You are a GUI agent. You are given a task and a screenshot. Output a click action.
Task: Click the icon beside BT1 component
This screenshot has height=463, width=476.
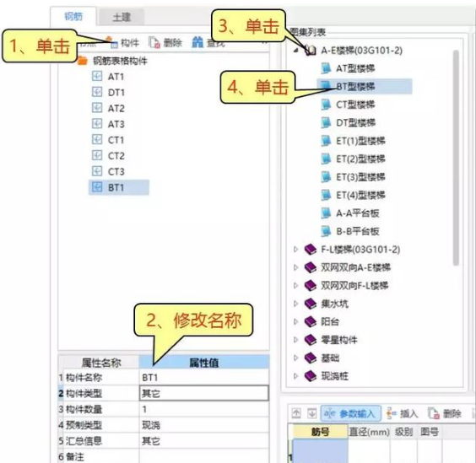pos(97,186)
